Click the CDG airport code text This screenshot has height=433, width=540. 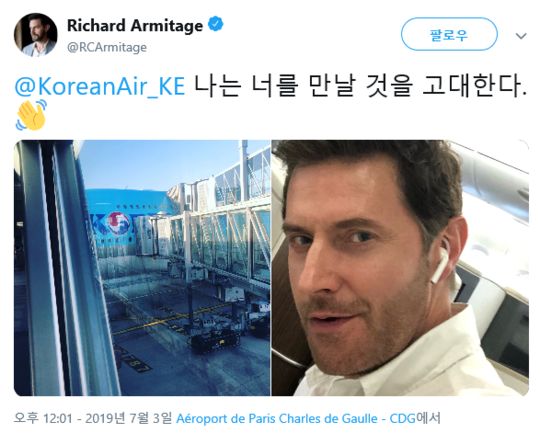tap(402, 419)
